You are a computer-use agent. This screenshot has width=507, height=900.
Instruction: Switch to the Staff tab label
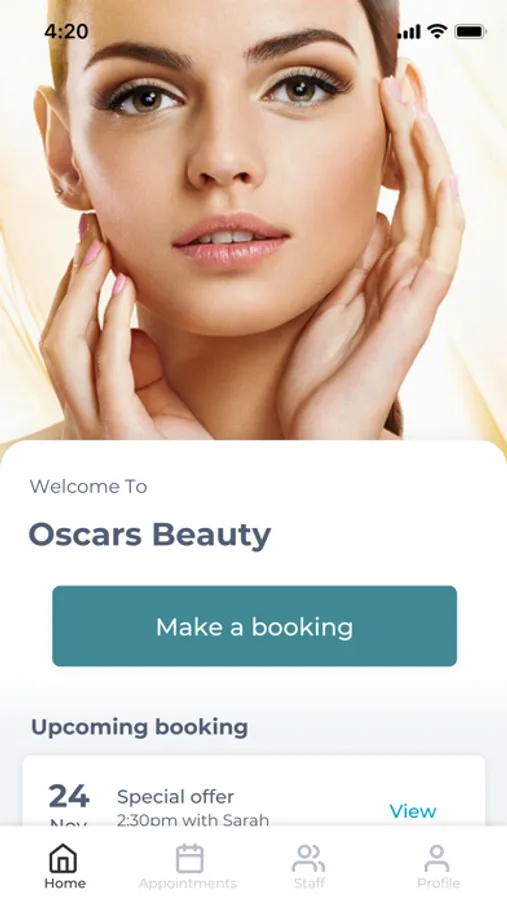coord(309,883)
